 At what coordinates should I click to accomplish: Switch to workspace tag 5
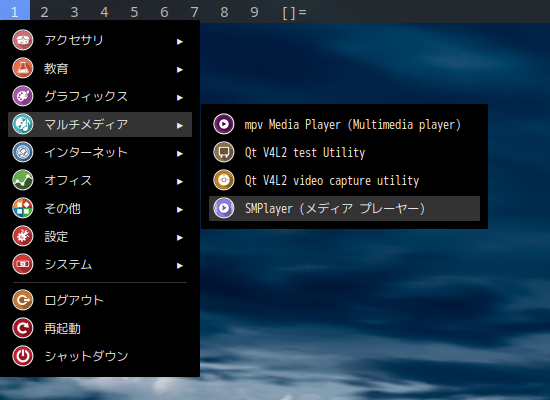[x=134, y=12]
